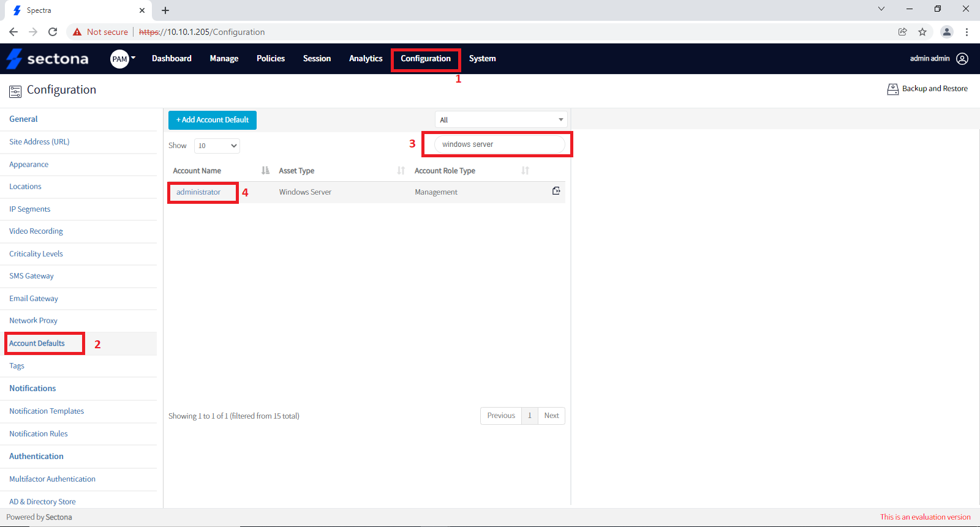Open the PAM module switcher dropdown
This screenshot has height=527, width=980.
click(123, 59)
